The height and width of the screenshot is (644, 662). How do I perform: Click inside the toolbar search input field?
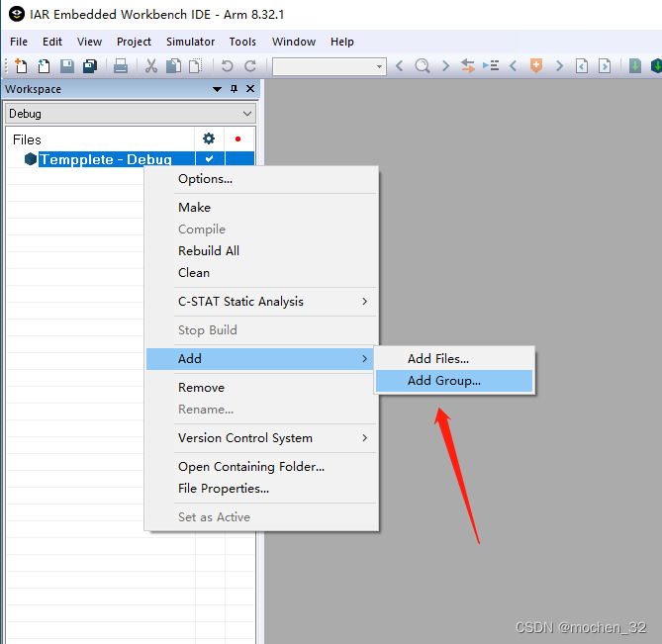[324, 66]
